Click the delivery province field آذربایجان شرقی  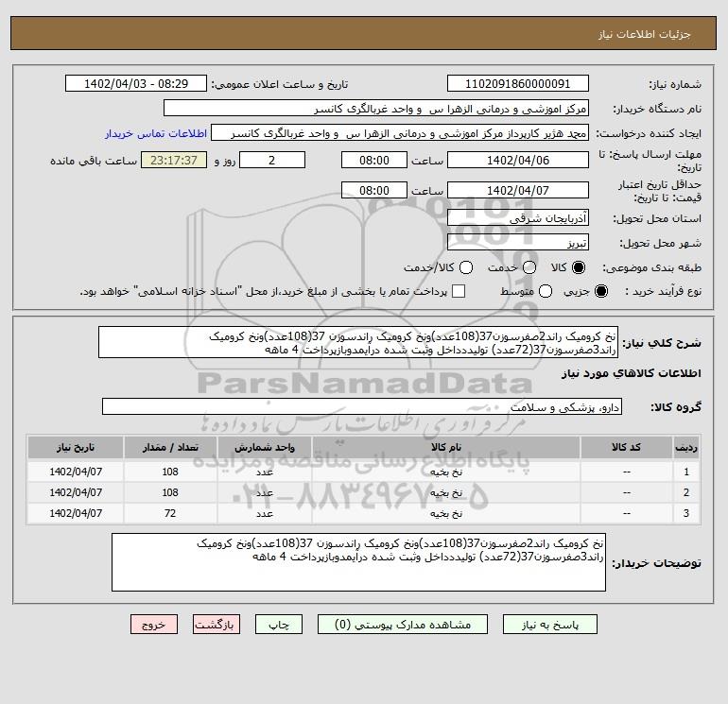coord(518,217)
